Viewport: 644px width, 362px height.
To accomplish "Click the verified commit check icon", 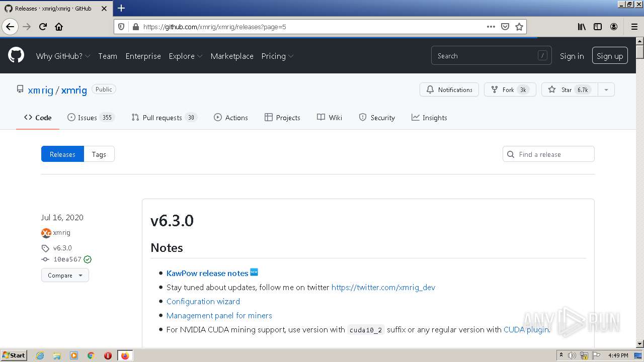I will tap(88, 259).
